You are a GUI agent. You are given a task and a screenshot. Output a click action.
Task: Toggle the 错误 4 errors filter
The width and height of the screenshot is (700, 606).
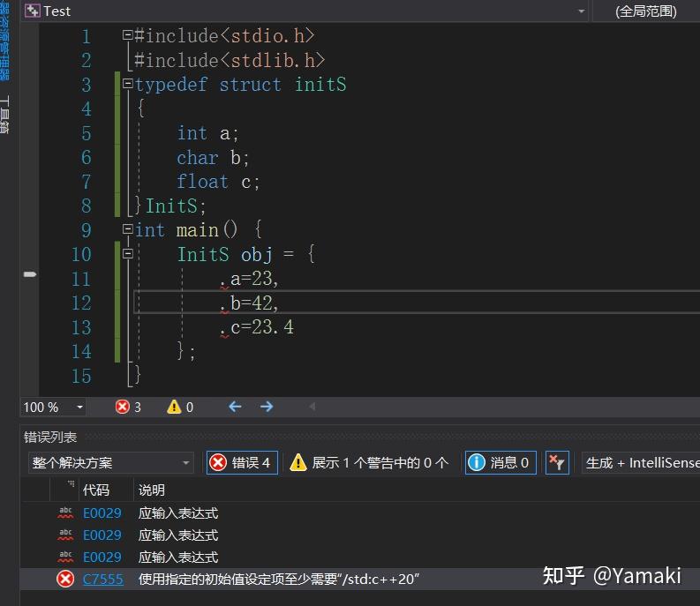point(242,463)
